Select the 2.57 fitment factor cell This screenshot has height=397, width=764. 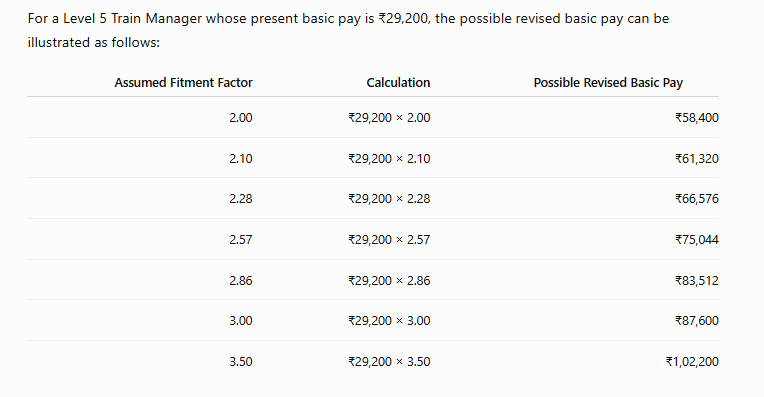pos(241,240)
